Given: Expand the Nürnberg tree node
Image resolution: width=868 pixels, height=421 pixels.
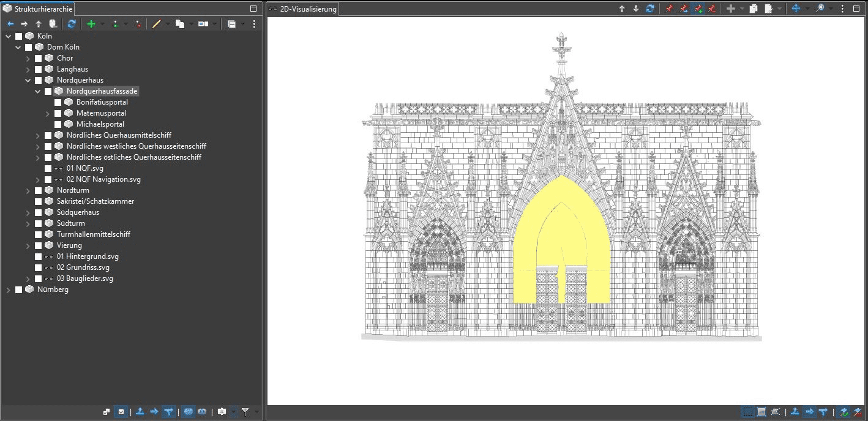Looking at the screenshot, I should pos(9,289).
